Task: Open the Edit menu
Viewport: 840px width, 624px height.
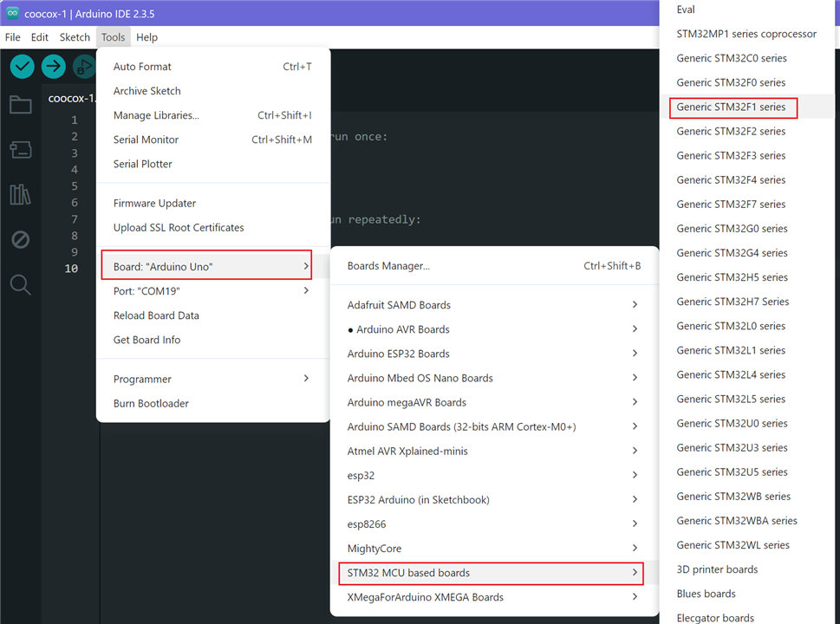Action: coord(39,37)
